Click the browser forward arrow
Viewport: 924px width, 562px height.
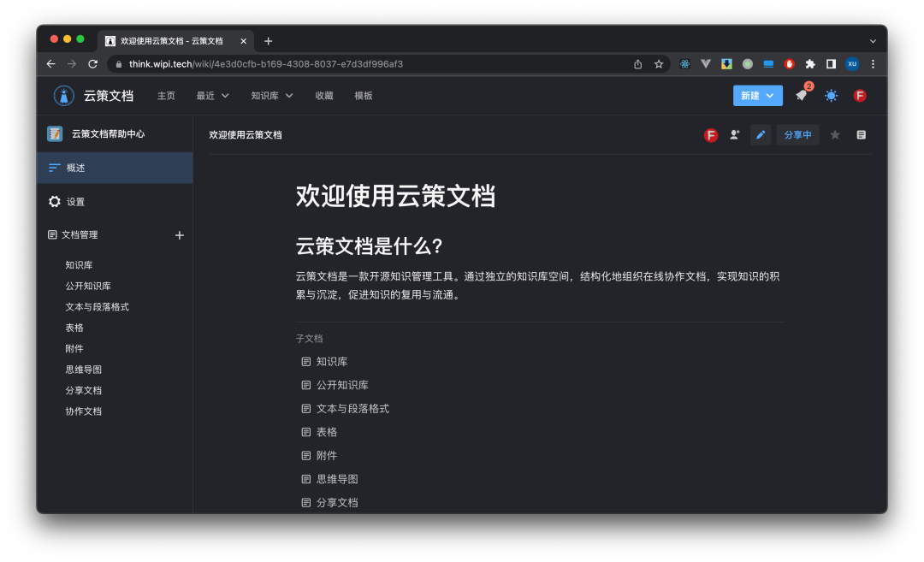72,63
